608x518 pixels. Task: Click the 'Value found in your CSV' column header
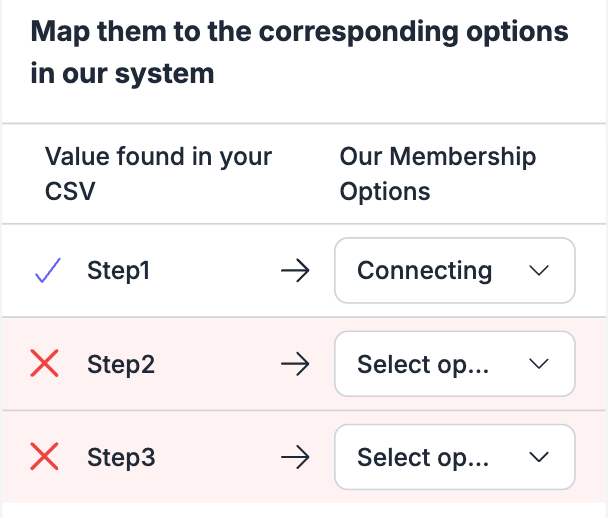click(x=158, y=173)
